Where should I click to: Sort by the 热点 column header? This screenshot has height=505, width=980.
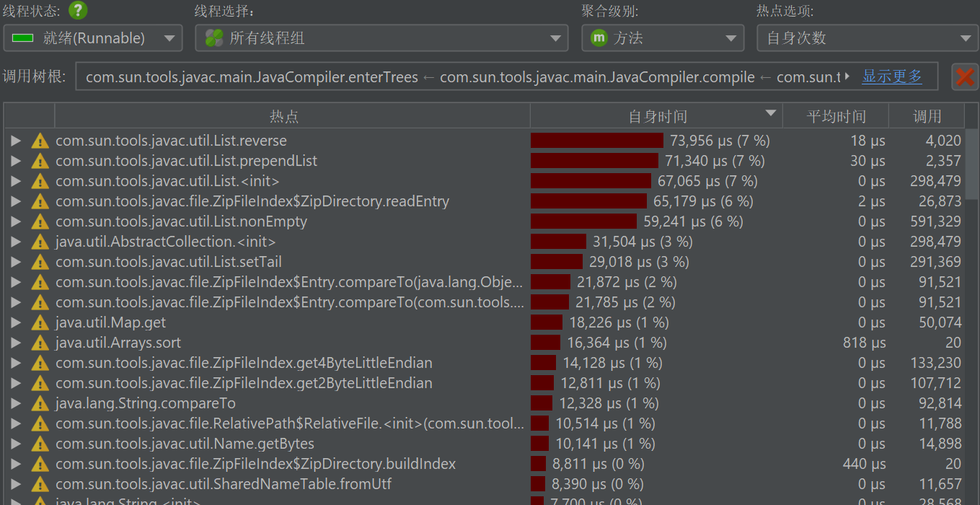pyautogui.click(x=284, y=116)
